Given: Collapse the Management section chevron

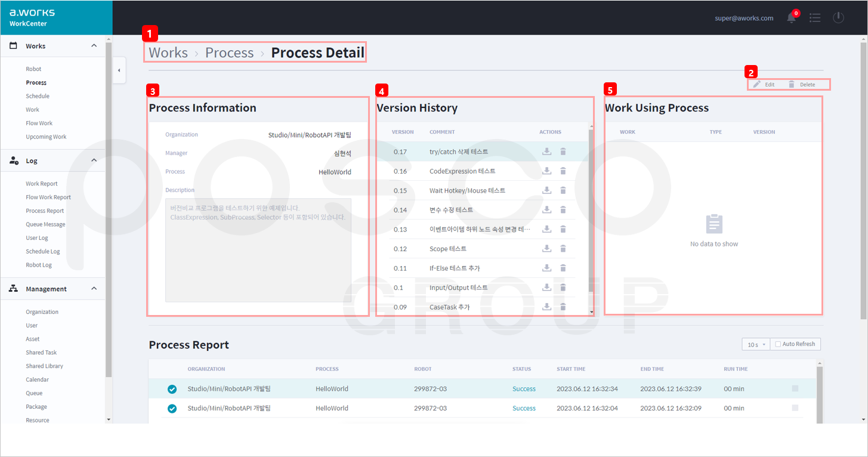Looking at the screenshot, I should coord(94,289).
